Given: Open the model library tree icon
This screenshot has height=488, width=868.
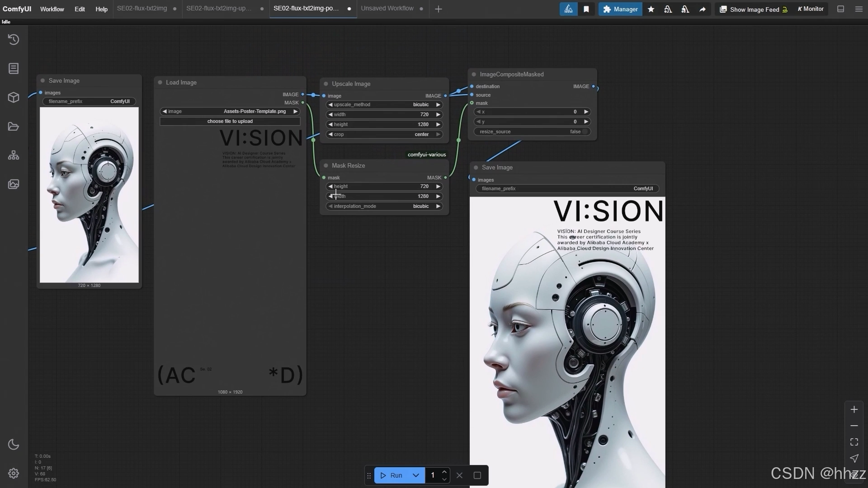Looking at the screenshot, I should (x=14, y=155).
